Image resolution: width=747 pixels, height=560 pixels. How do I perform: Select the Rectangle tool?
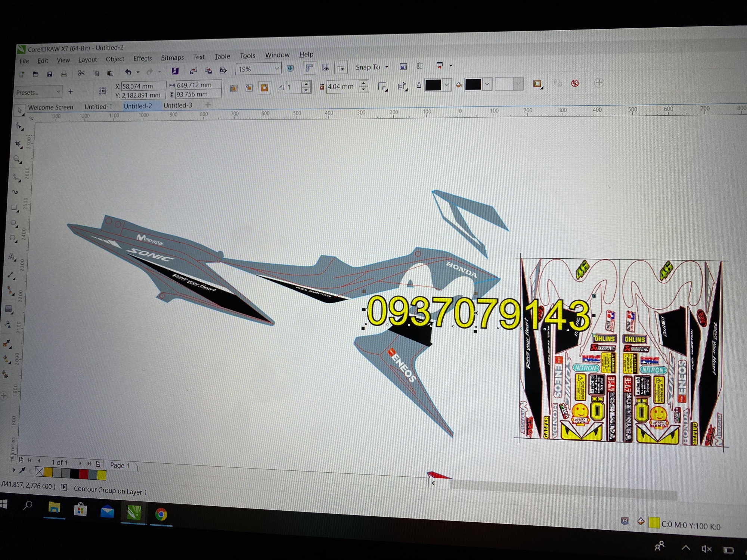(15, 208)
